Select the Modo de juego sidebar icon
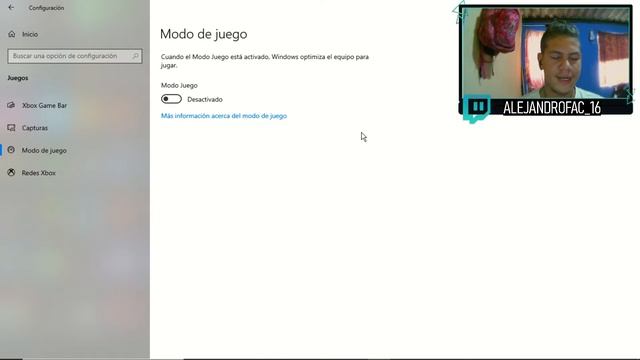Screen dimensions: 640x360 (x=11, y=150)
